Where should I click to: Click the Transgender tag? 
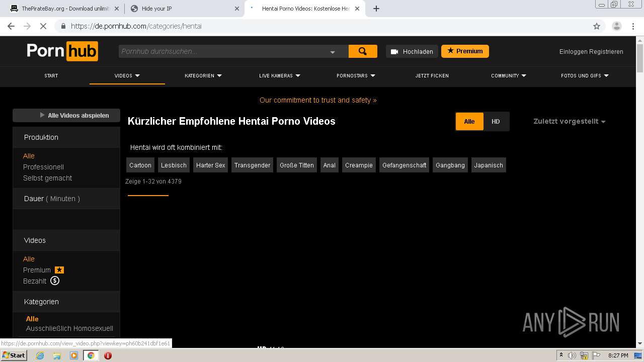point(252,165)
